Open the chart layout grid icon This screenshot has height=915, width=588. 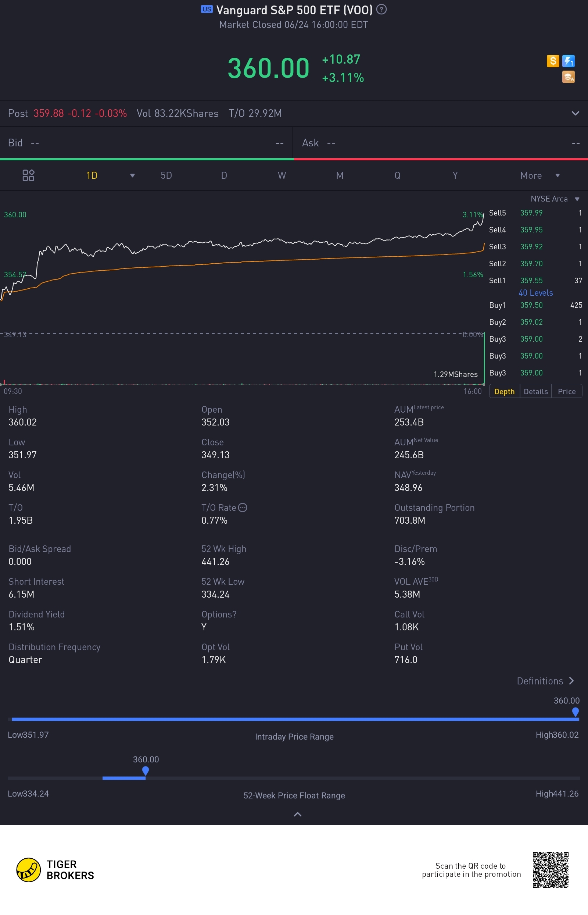point(29,175)
